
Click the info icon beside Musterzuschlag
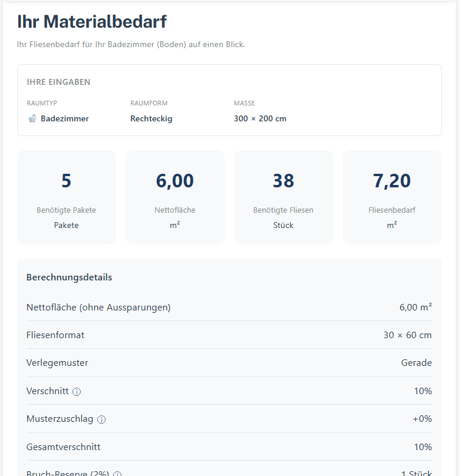point(101,419)
